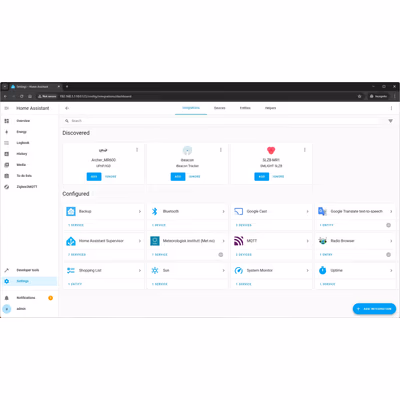Focus the integrations Search field
Screen dimensions: 400x400
pyautogui.click(x=223, y=121)
